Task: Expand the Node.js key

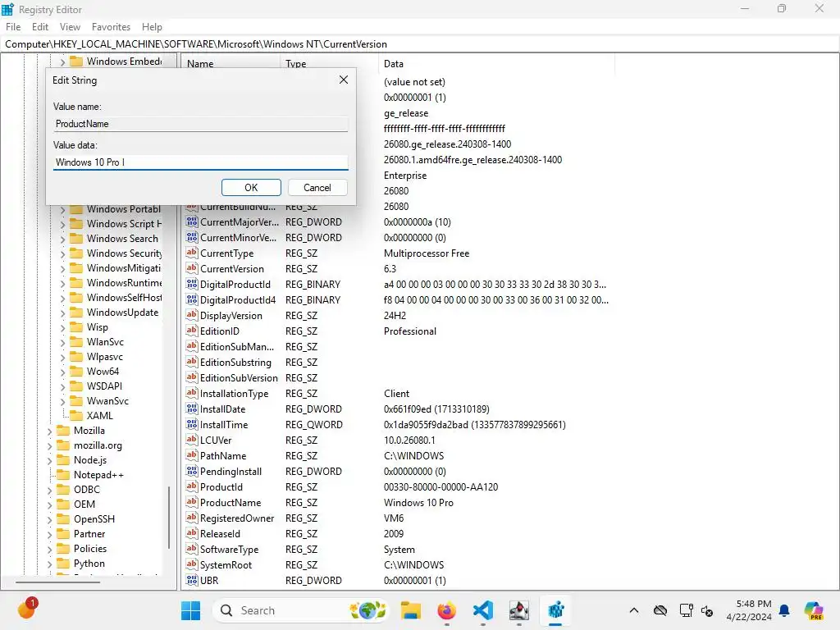Action: [x=50, y=460]
